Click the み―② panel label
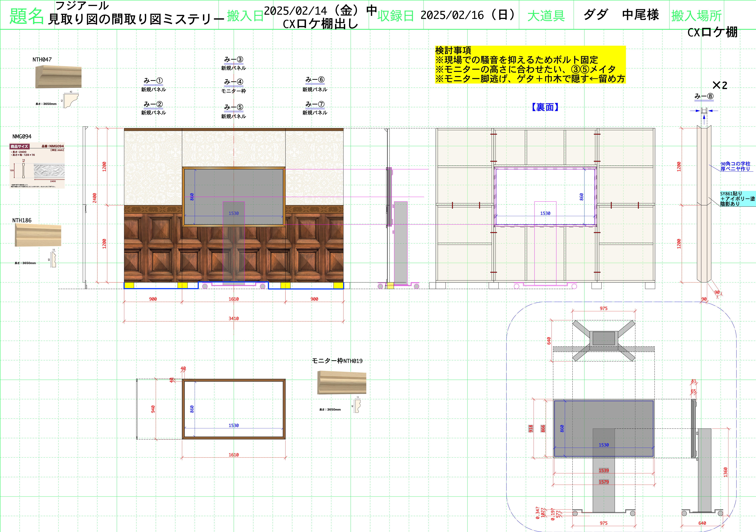Screen dimensions: 756x532 pos(153,104)
